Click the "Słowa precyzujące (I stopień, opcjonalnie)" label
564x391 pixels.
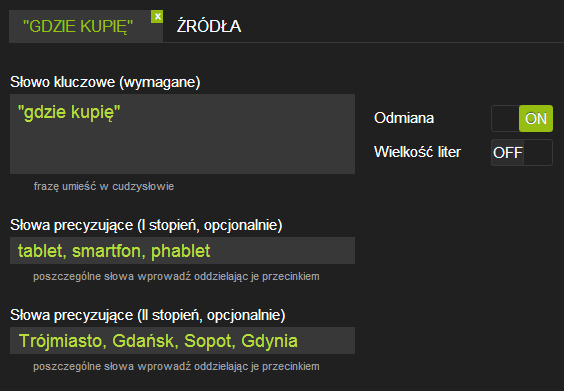coord(146,225)
